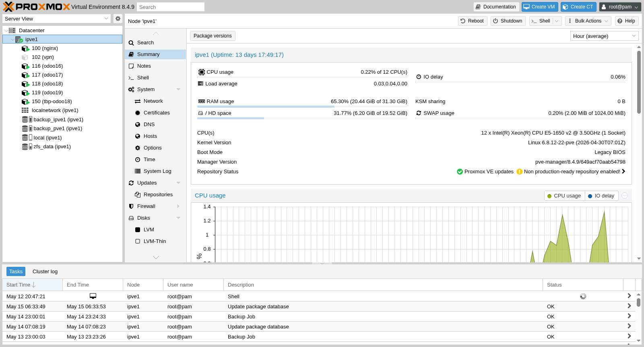Click the Network arrows icon
Image resolution: width=644 pixels, height=347 pixels.
[138, 101]
